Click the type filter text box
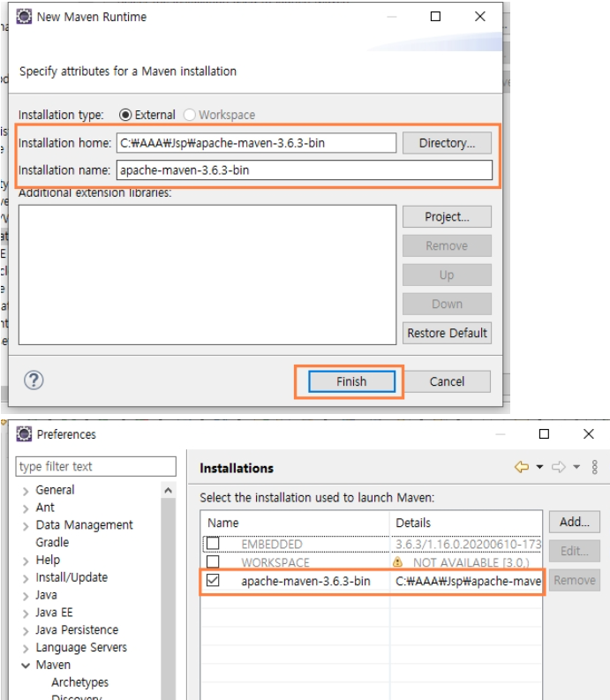The image size is (610, 700). 96,466
